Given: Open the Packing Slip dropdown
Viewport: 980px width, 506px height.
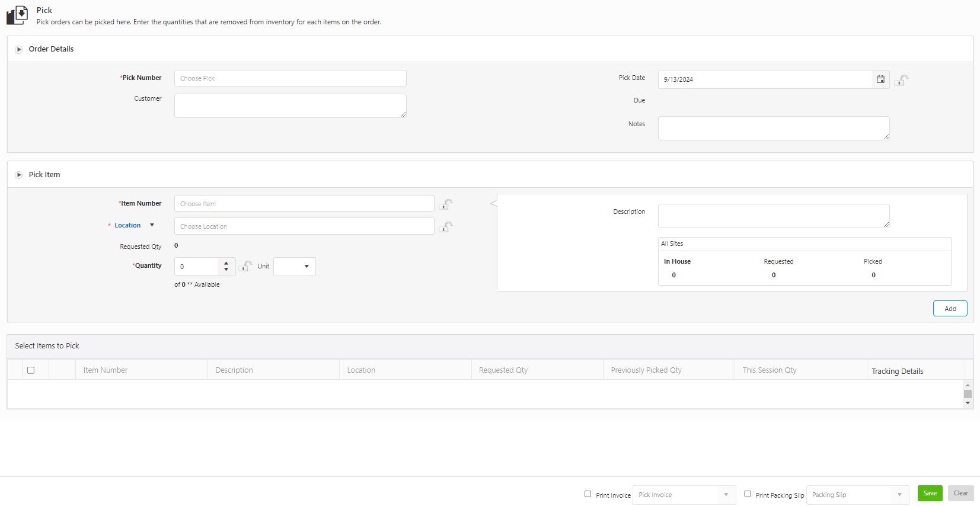Looking at the screenshot, I should click(x=899, y=495).
